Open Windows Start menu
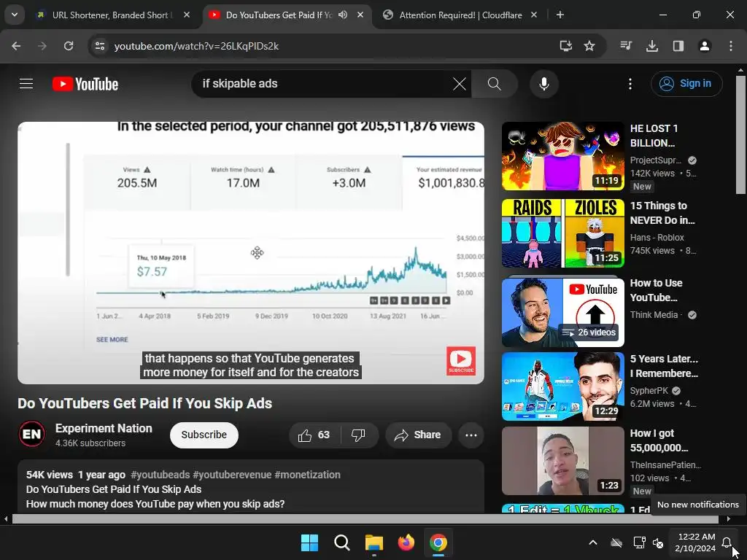Viewport: 747px width, 560px height. tap(309, 542)
